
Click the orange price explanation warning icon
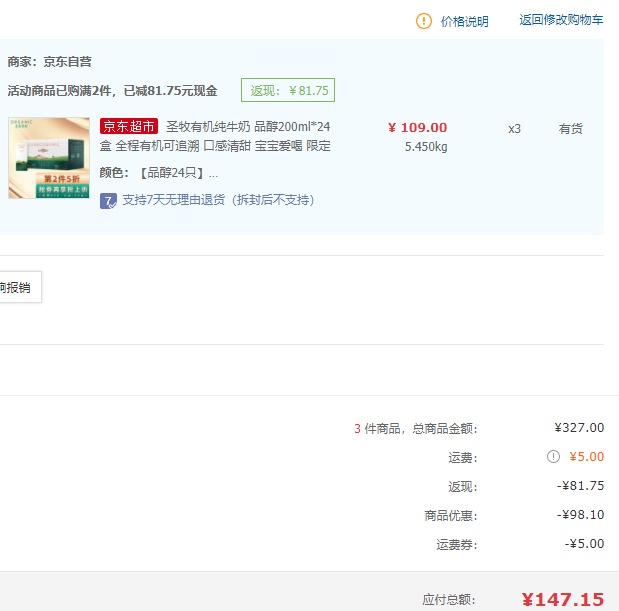coord(424,21)
